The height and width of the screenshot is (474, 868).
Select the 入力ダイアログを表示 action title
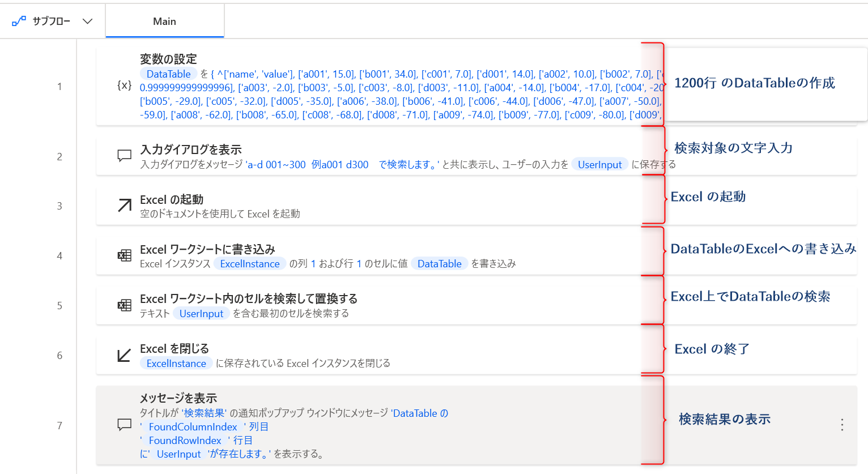click(x=191, y=150)
